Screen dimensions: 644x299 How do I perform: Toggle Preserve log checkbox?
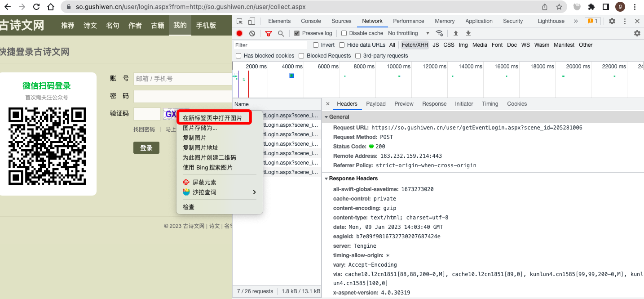297,33
